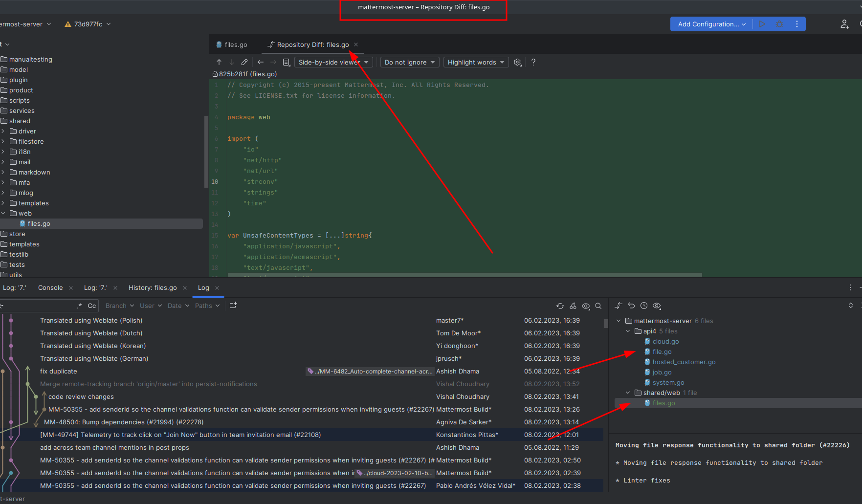Toggle preview eye in commit files panel

(x=656, y=306)
